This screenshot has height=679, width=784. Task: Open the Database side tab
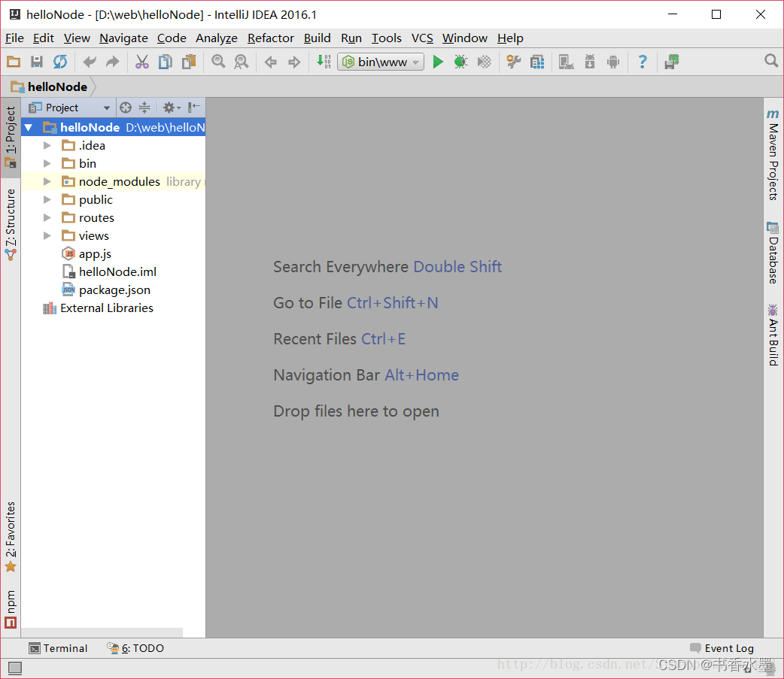[x=773, y=253]
